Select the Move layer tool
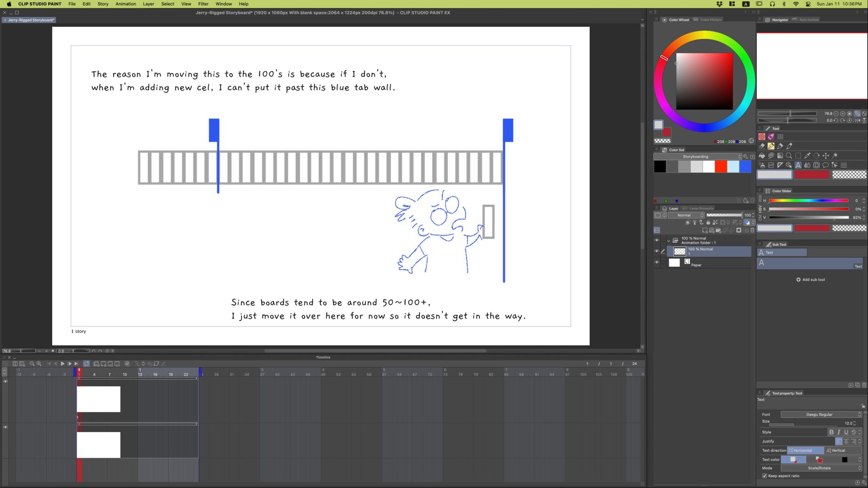Viewport: 868px width, 488px height. tap(826, 156)
